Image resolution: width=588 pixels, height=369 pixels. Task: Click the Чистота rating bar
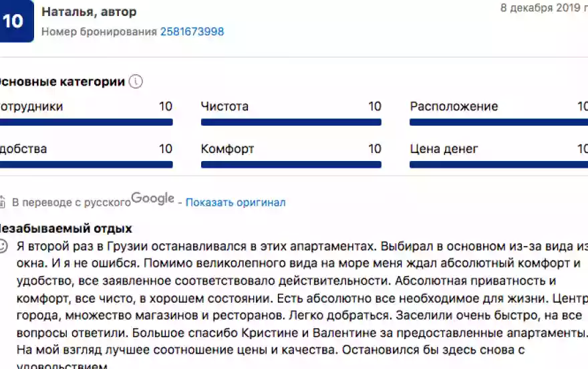(291, 122)
